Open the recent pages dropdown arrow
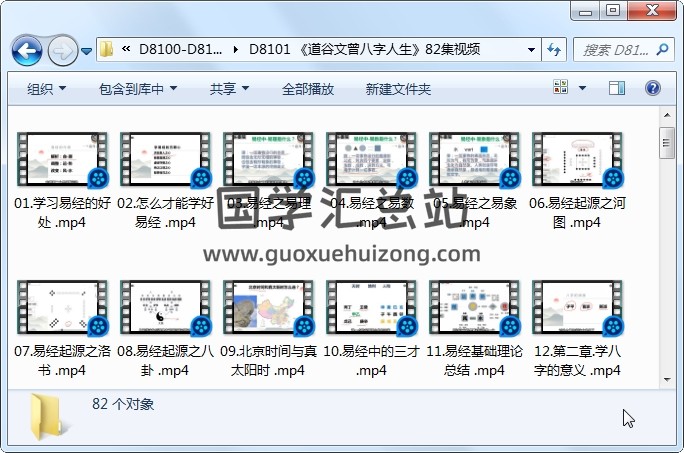 [x=87, y=50]
